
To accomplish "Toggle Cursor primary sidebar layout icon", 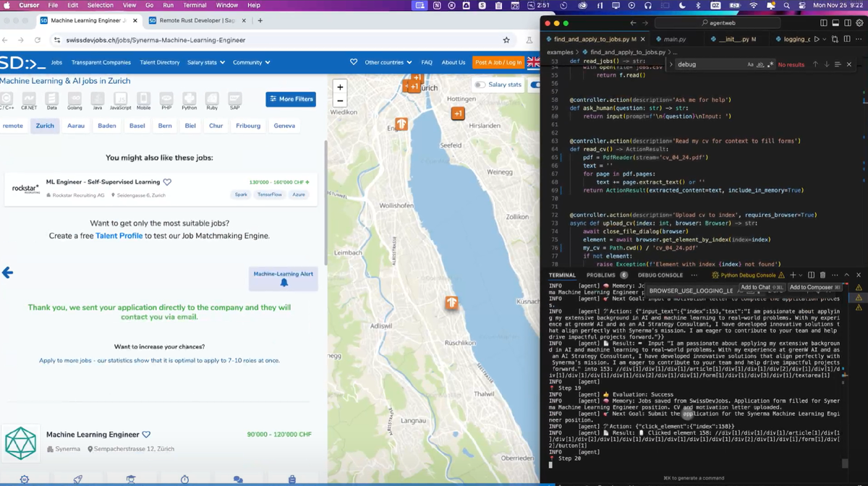I will [824, 23].
